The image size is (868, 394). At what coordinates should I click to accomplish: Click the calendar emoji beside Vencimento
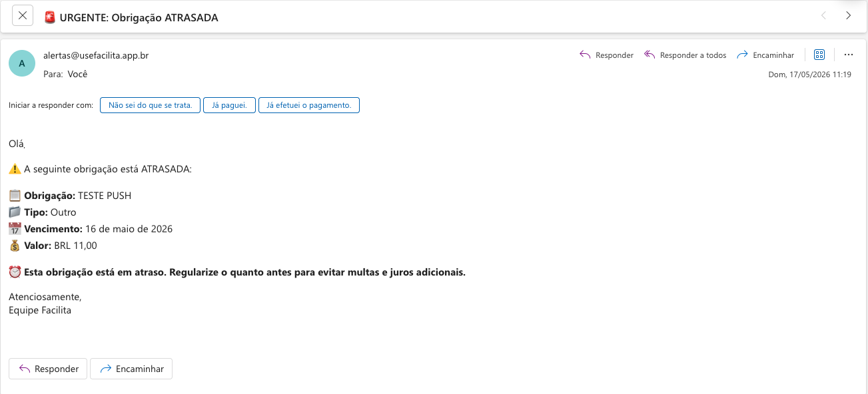click(15, 229)
